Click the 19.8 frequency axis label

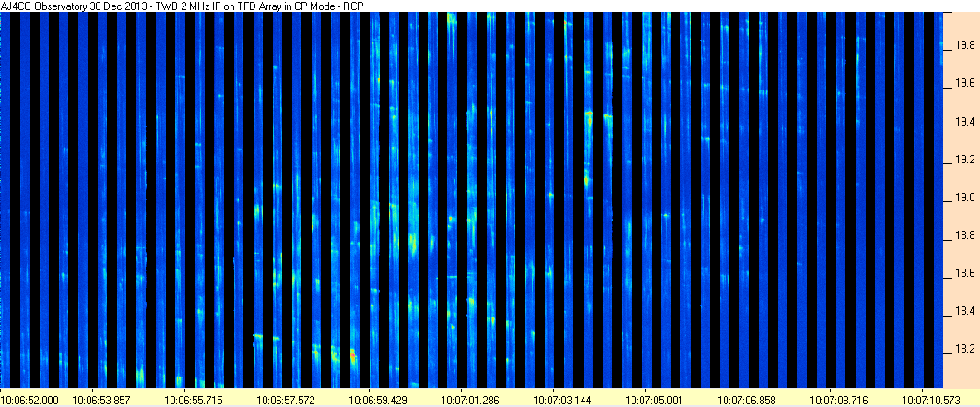pos(965,45)
